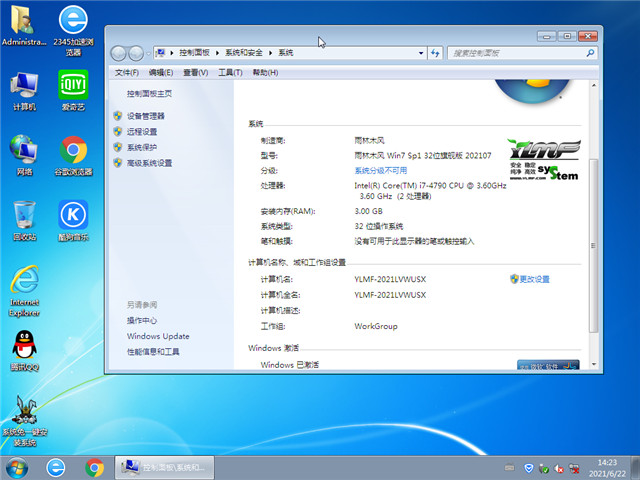
Task: Launch the Kugou Music (酷狗音乐) desktop icon
Action: [x=73, y=220]
